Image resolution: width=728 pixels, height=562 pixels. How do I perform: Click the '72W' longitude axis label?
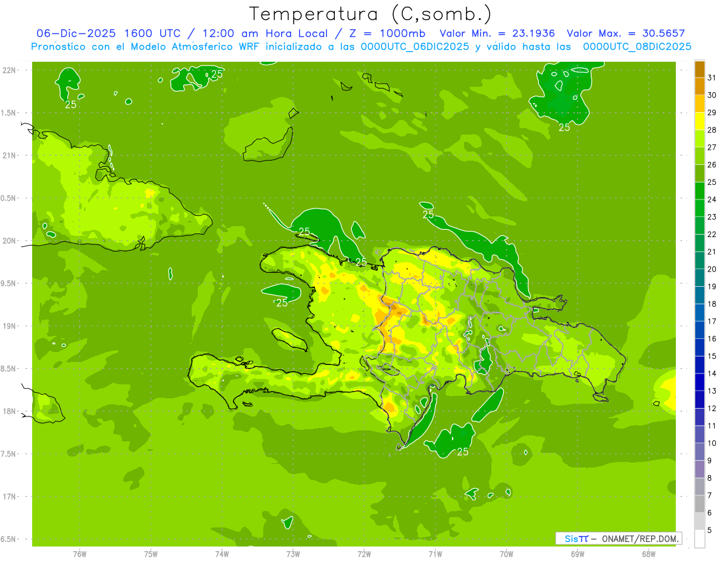(365, 554)
